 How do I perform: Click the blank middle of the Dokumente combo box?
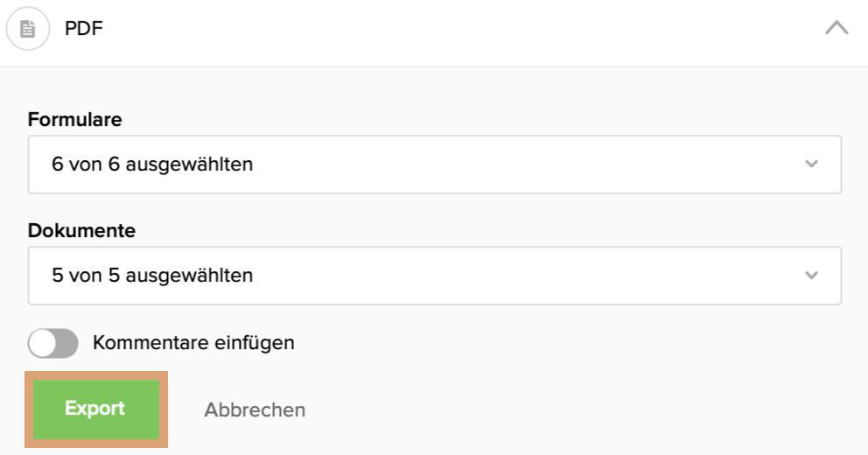(x=525, y=275)
